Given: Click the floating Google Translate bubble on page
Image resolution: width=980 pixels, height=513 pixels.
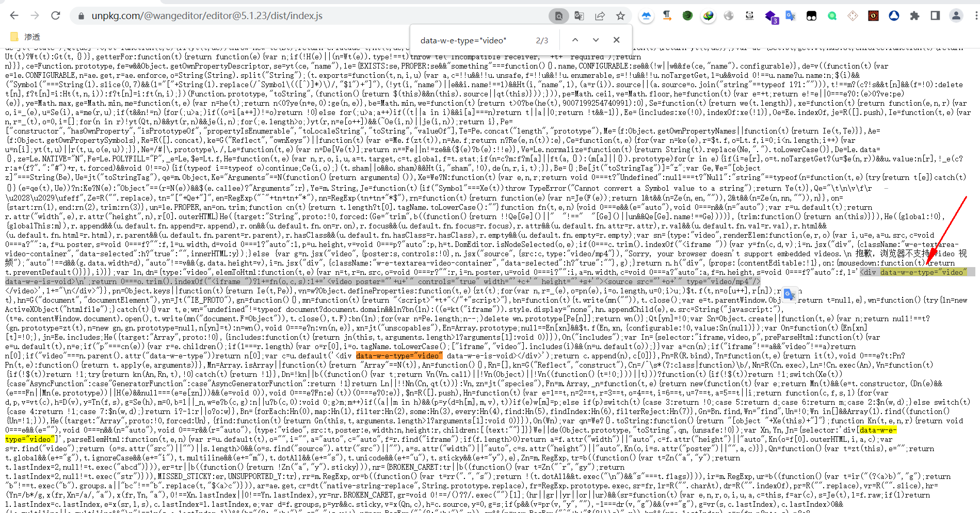Looking at the screenshot, I should point(790,294).
